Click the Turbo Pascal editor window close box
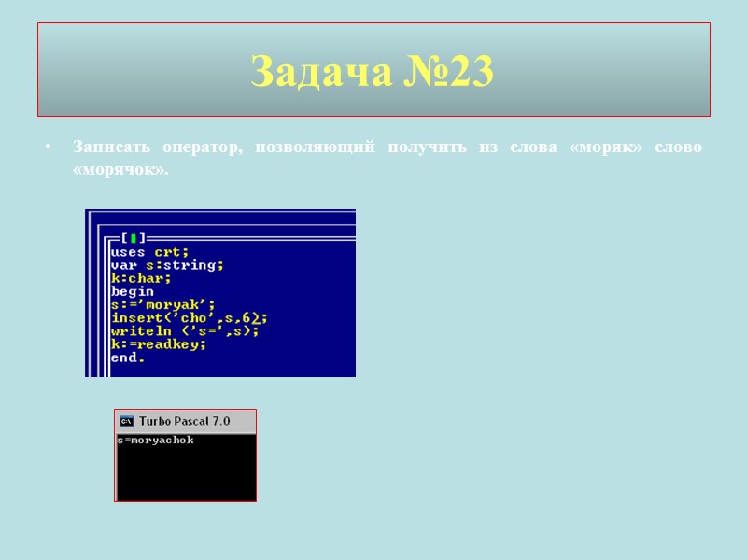The image size is (747, 560). (x=133, y=237)
